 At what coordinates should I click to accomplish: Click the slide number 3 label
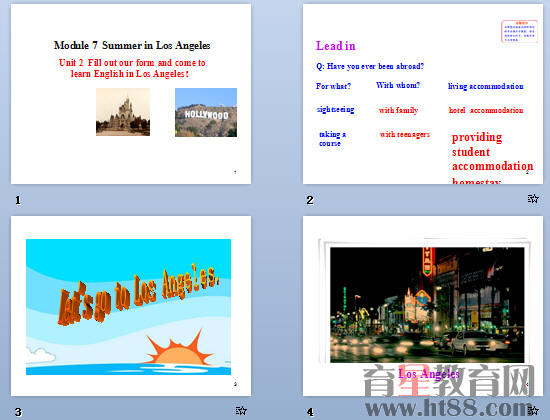click(x=18, y=412)
